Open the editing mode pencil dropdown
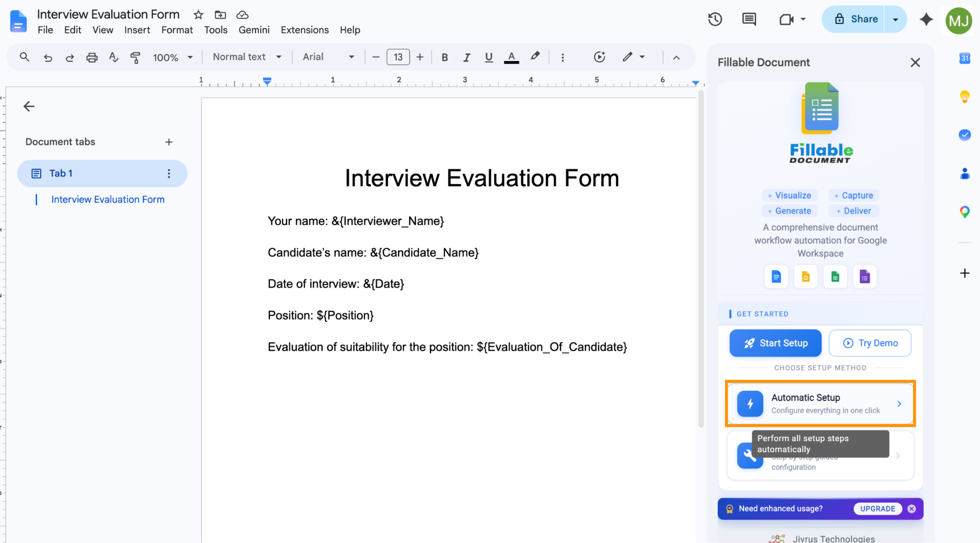Image resolution: width=980 pixels, height=543 pixels. 634,57
